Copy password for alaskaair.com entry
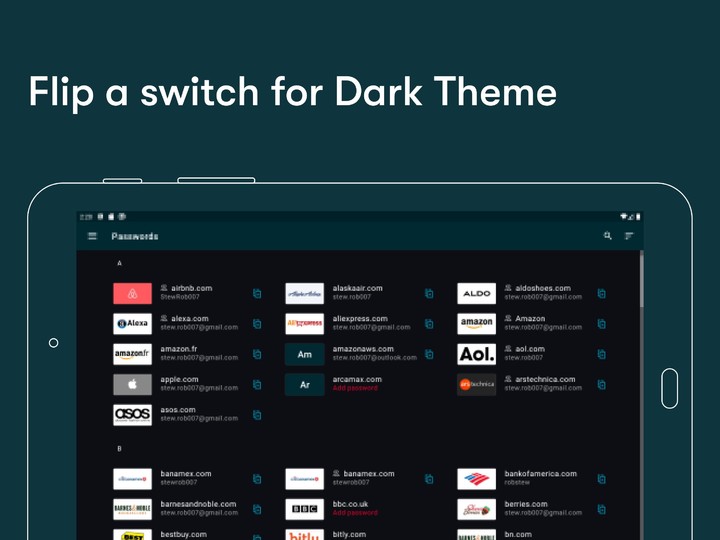 [x=429, y=293]
